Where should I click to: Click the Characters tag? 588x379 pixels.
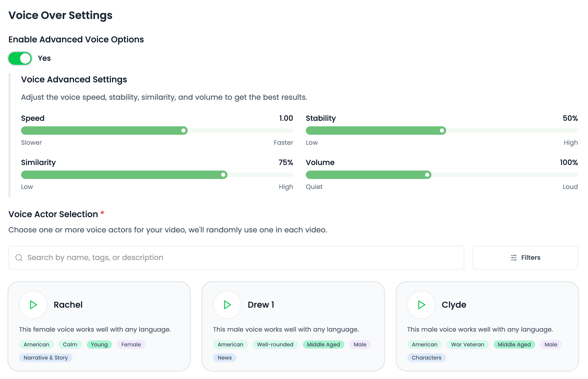click(x=427, y=358)
